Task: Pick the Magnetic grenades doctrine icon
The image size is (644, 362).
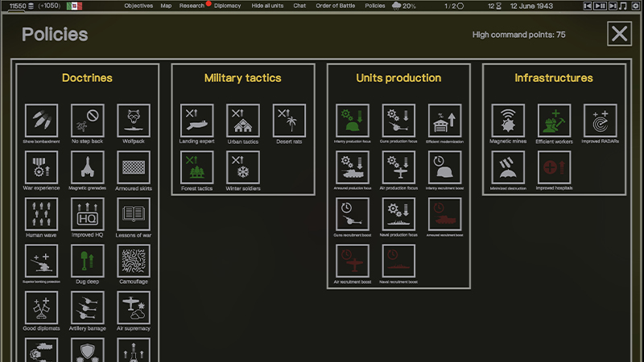Action: click(87, 167)
